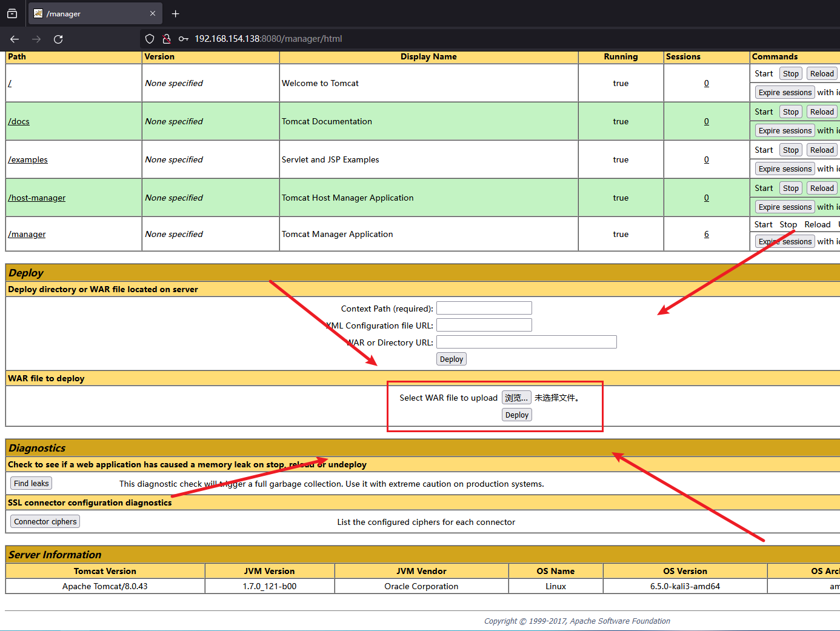Stop the /host-manager application

coord(791,188)
